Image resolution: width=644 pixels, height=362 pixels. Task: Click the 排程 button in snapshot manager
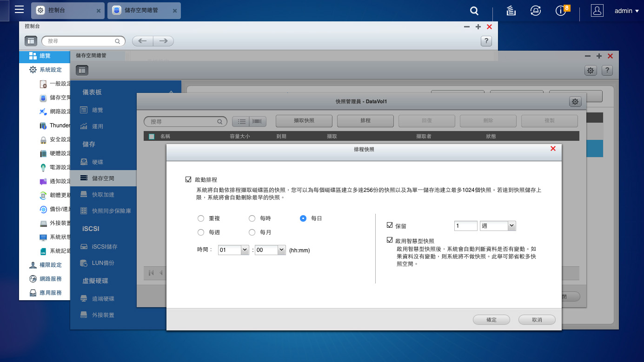[365, 121]
